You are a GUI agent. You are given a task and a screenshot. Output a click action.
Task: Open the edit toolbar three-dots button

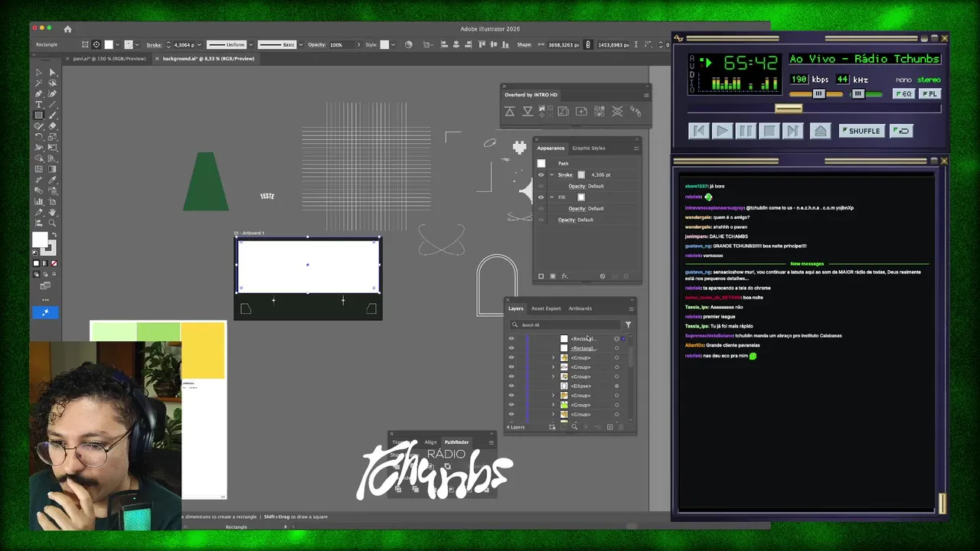[45, 300]
